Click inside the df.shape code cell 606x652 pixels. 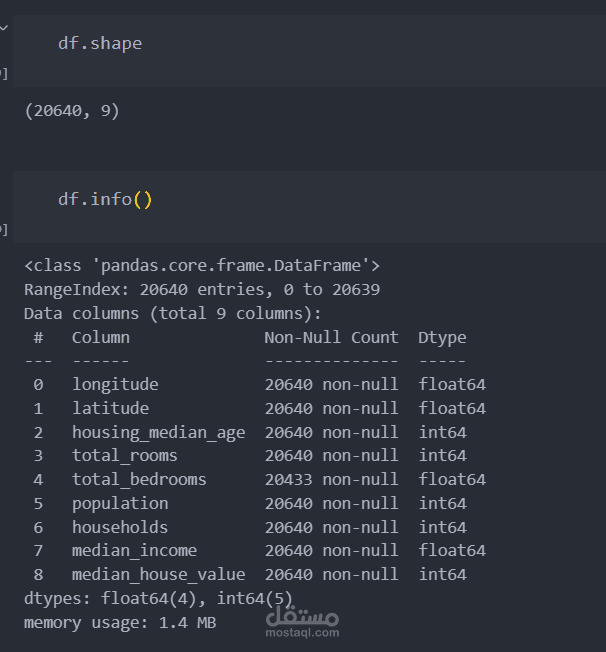[x=309, y=51]
